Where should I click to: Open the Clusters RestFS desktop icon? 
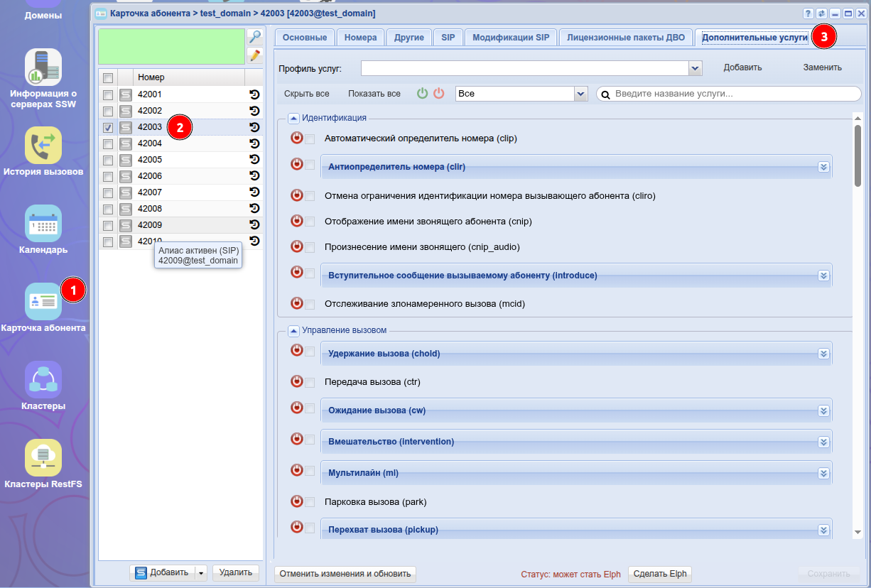pyautogui.click(x=43, y=458)
